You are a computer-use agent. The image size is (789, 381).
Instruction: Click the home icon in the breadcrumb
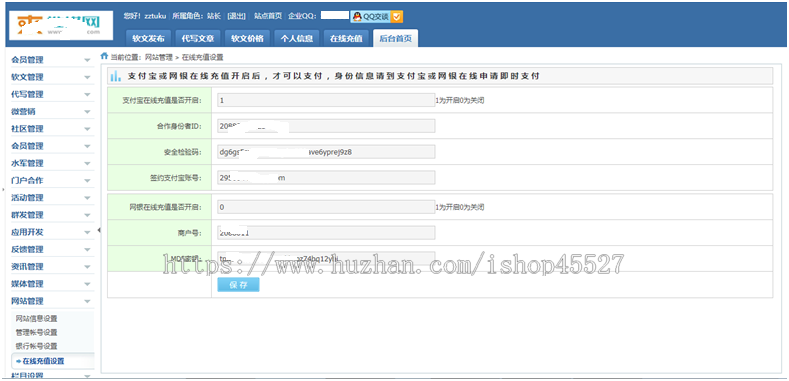coord(105,56)
